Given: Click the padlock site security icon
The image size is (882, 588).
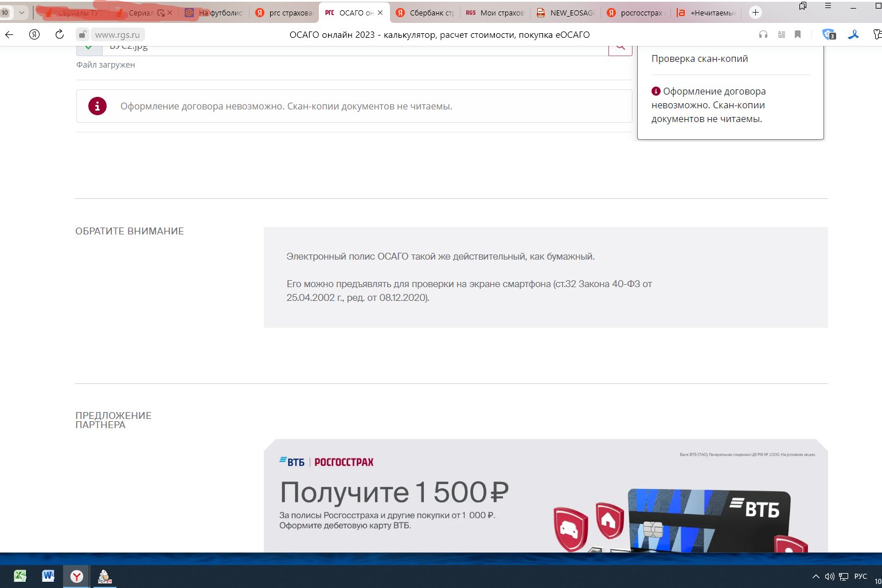Looking at the screenshot, I should (x=83, y=34).
